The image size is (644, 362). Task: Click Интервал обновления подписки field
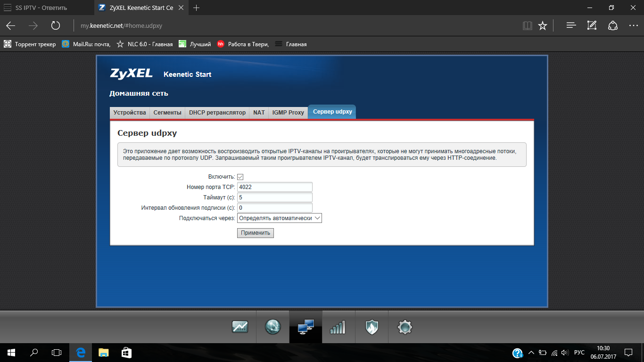pyautogui.click(x=275, y=208)
